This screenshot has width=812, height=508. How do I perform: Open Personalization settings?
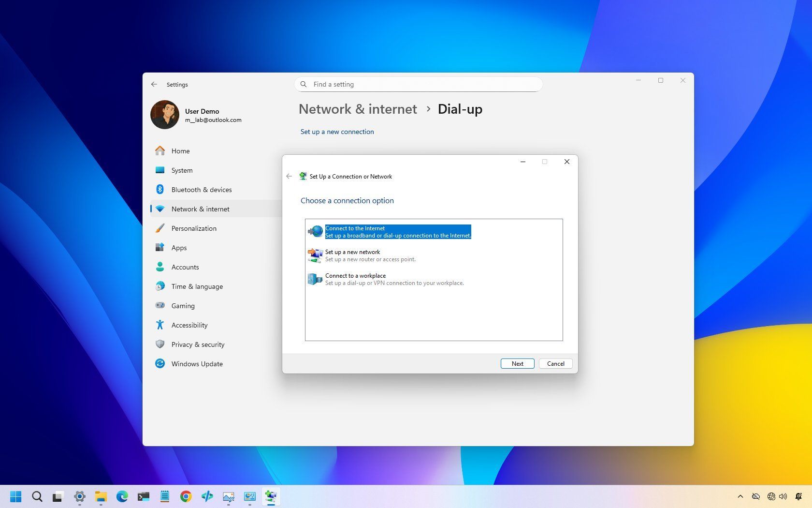pos(194,228)
